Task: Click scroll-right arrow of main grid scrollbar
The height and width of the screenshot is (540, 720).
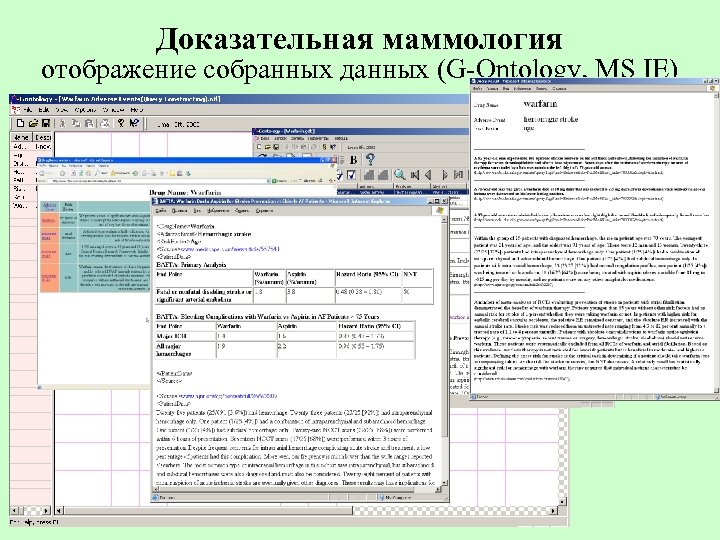Action: (554, 511)
